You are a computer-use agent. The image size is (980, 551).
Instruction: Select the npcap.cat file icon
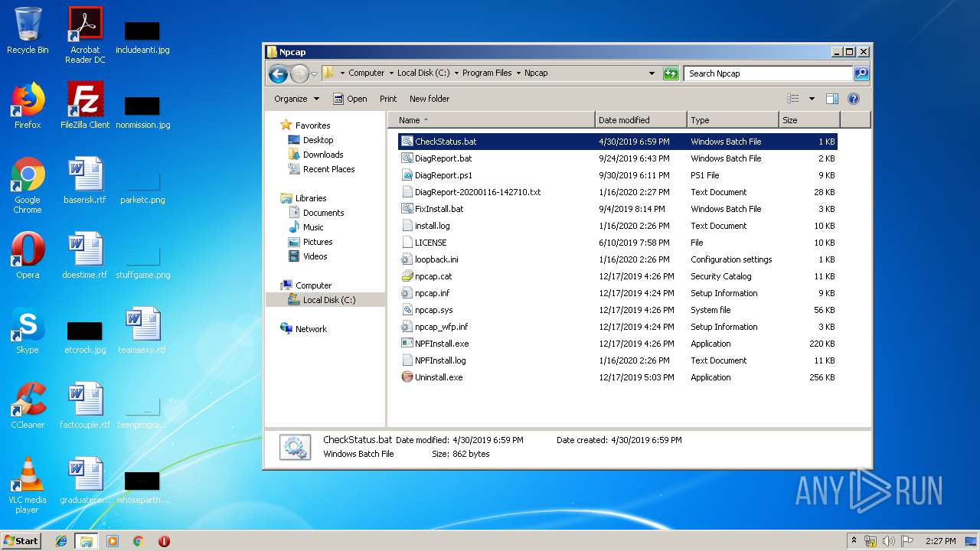pos(407,276)
